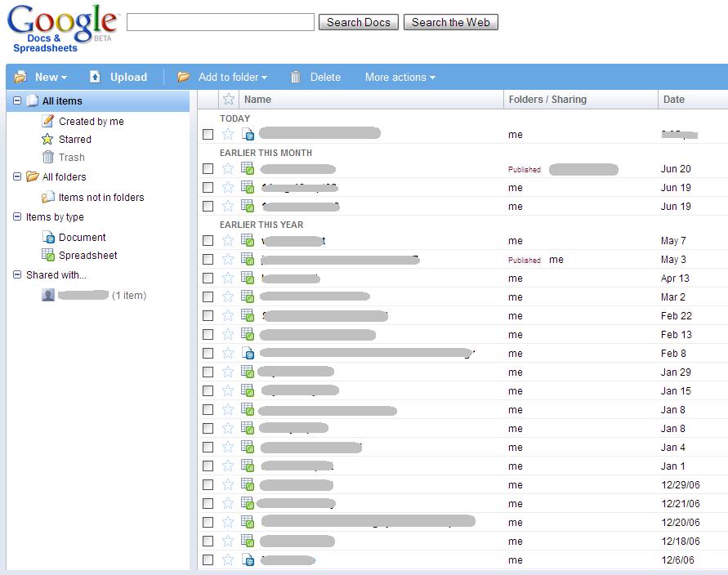The image size is (728, 575).
Task: Click the Items not in folders icon
Action: (x=48, y=197)
